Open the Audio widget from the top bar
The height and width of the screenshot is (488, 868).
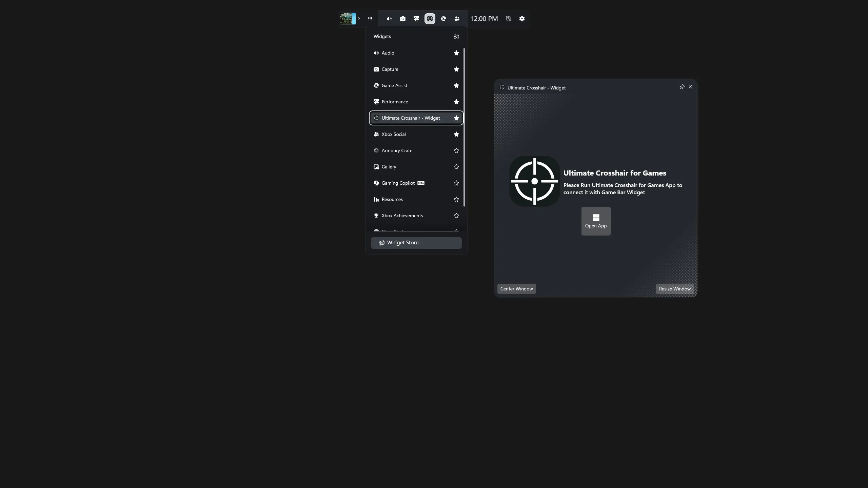click(389, 19)
